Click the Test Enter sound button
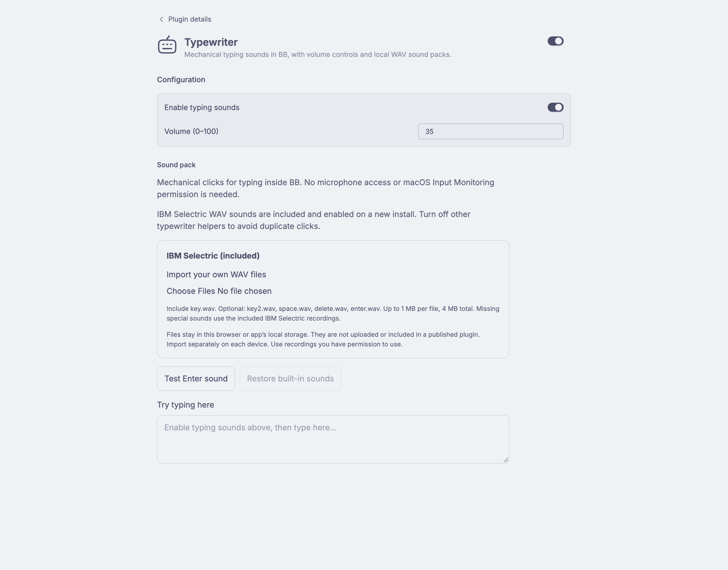Screen dimensions: 728x570 click(196, 379)
